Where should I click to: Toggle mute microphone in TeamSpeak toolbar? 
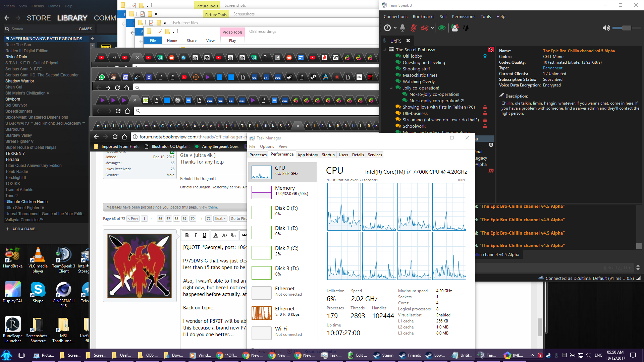[x=414, y=28]
